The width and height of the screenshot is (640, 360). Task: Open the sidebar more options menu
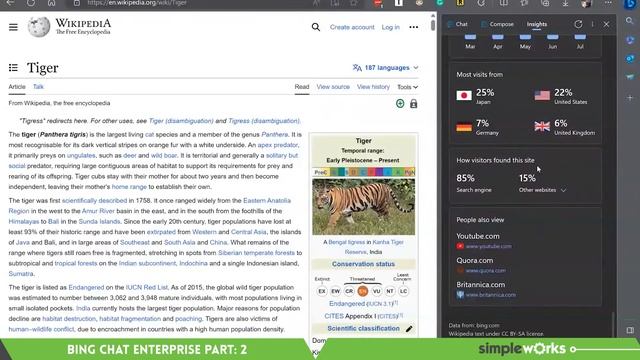[x=593, y=24]
